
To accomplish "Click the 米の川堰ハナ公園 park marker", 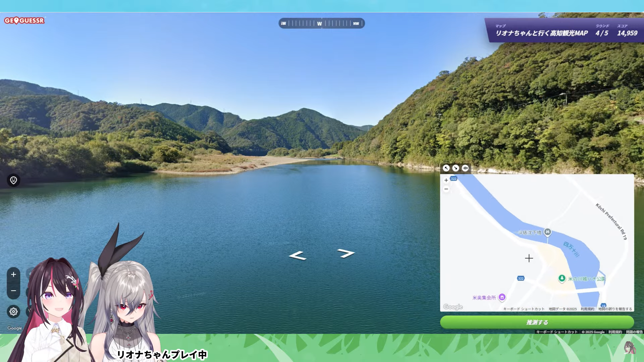I will [x=562, y=279].
